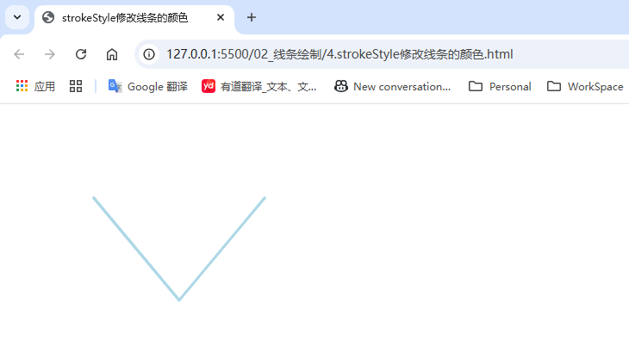This screenshot has width=629, height=364.
Task: Expand the Personal bookmarks folder
Action: pos(500,87)
